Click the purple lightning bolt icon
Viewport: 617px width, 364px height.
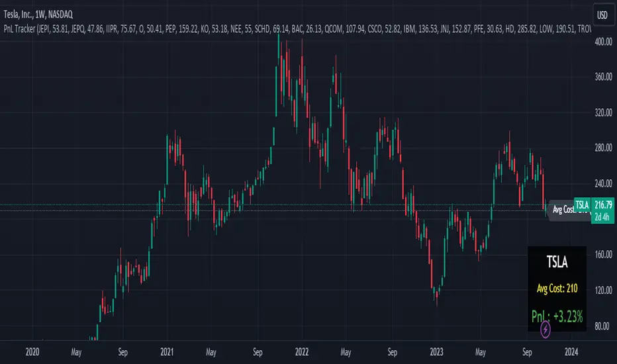pos(545,330)
